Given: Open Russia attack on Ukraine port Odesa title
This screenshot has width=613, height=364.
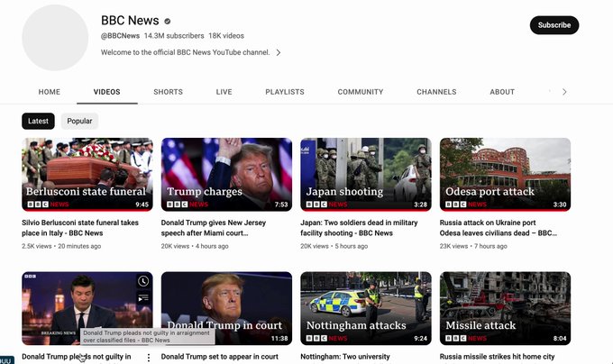Looking at the screenshot, I should [x=498, y=228].
